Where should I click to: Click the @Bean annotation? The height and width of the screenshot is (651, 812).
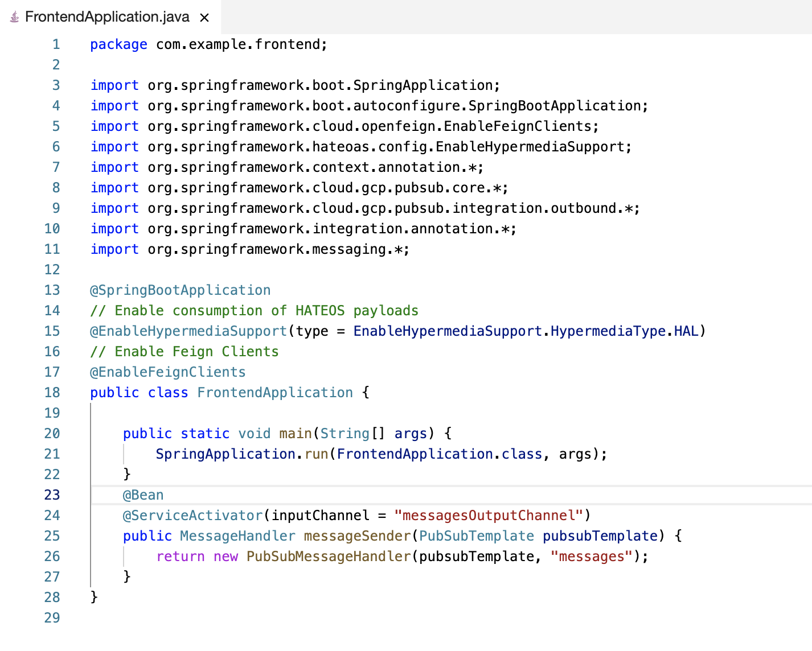click(x=143, y=495)
